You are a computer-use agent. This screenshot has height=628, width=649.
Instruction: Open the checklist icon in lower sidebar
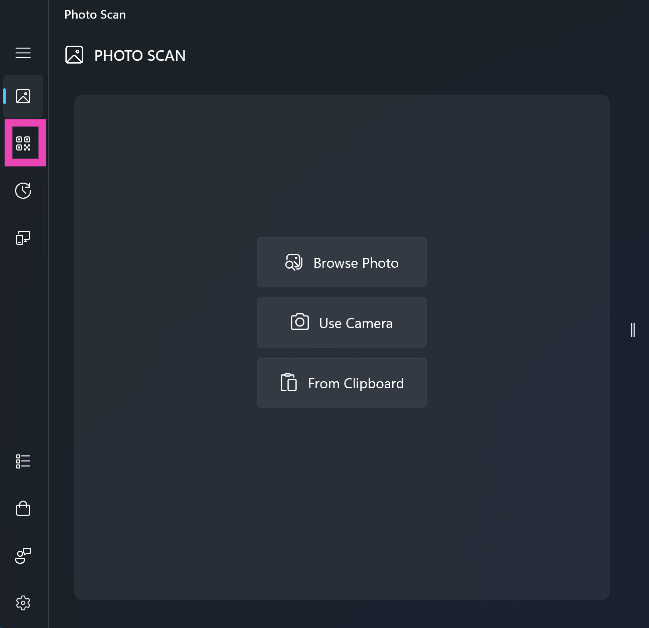click(x=23, y=461)
